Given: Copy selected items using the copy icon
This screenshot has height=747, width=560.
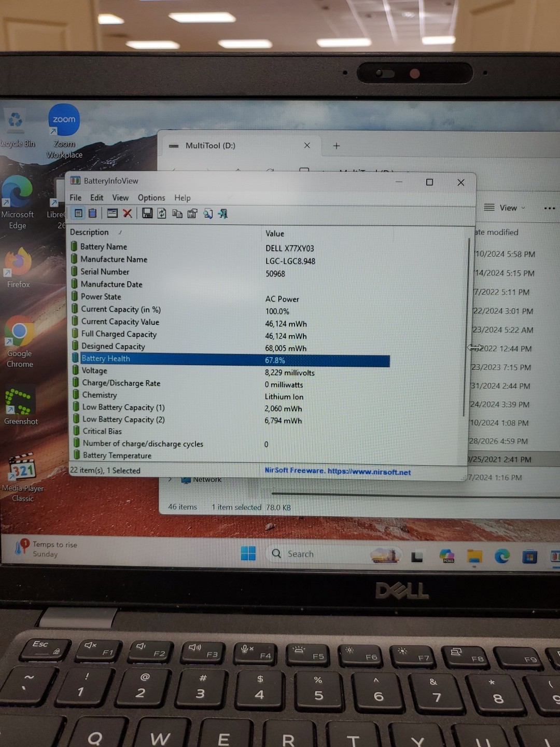Looking at the screenshot, I should pyautogui.click(x=177, y=214).
